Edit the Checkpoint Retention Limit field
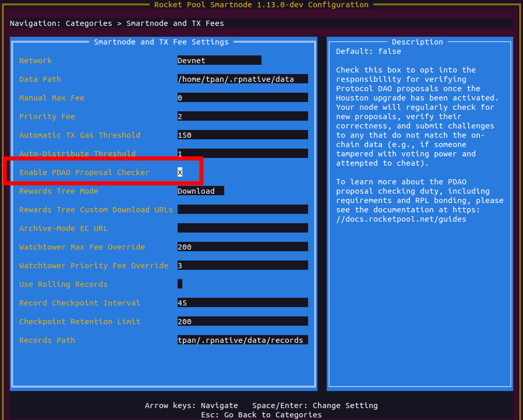The width and height of the screenshot is (523, 420). (x=242, y=322)
